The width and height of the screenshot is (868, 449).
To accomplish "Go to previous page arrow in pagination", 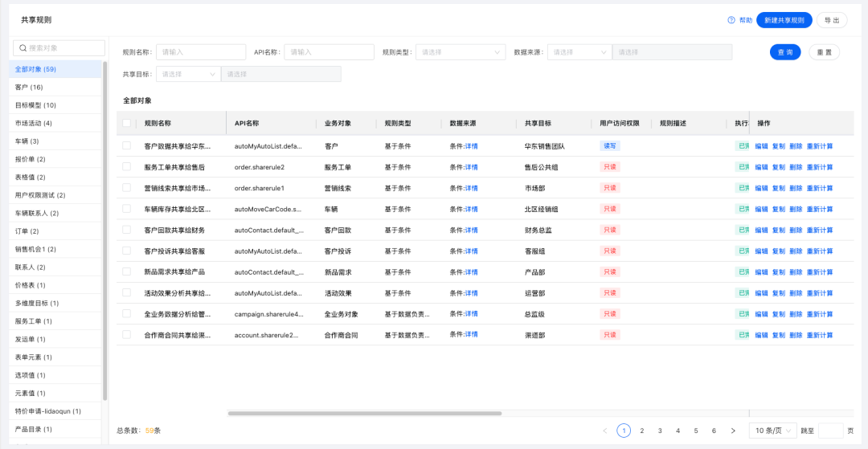I will (605, 431).
